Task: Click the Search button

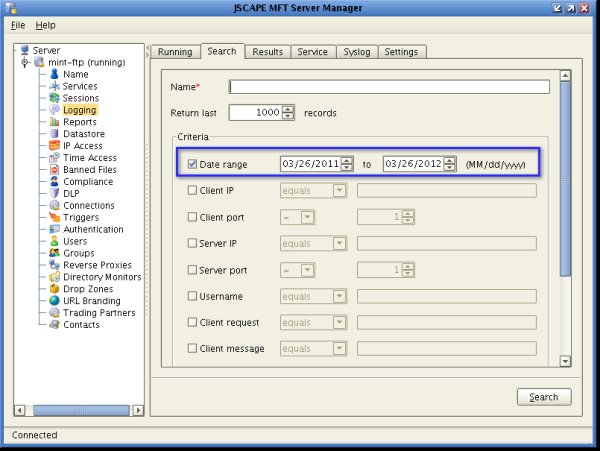Action: [544, 397]
